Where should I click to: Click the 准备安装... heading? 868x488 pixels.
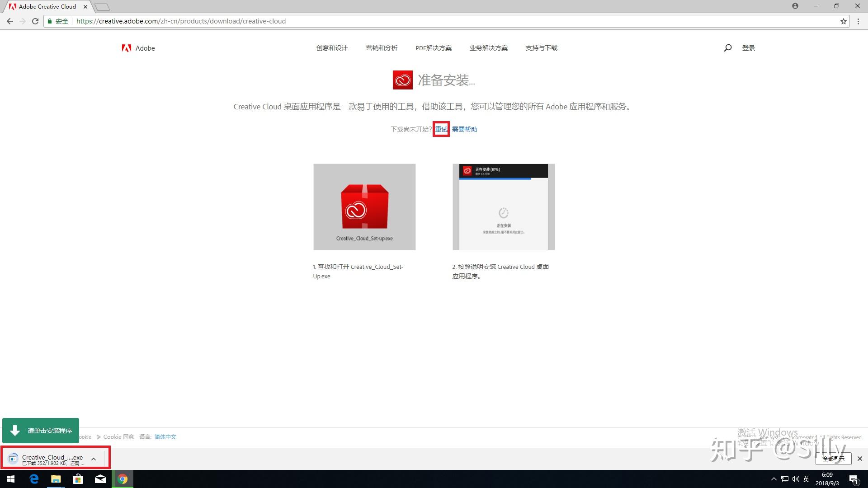tap(446, 80)
